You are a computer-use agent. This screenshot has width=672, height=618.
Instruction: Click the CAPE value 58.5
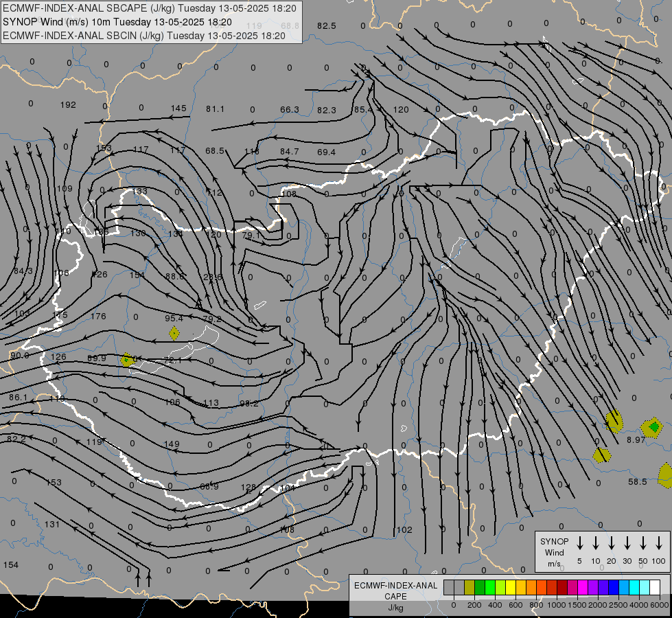(638, 481)
